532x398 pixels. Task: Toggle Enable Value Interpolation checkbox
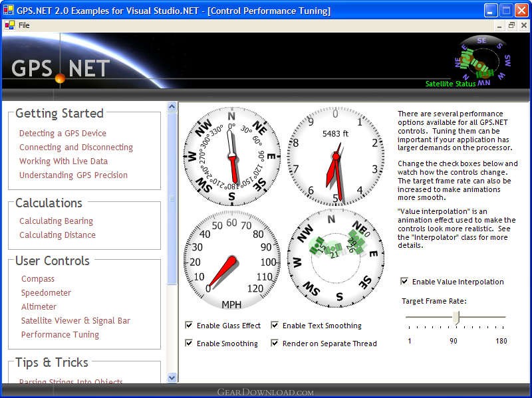[x=404, y=281]
